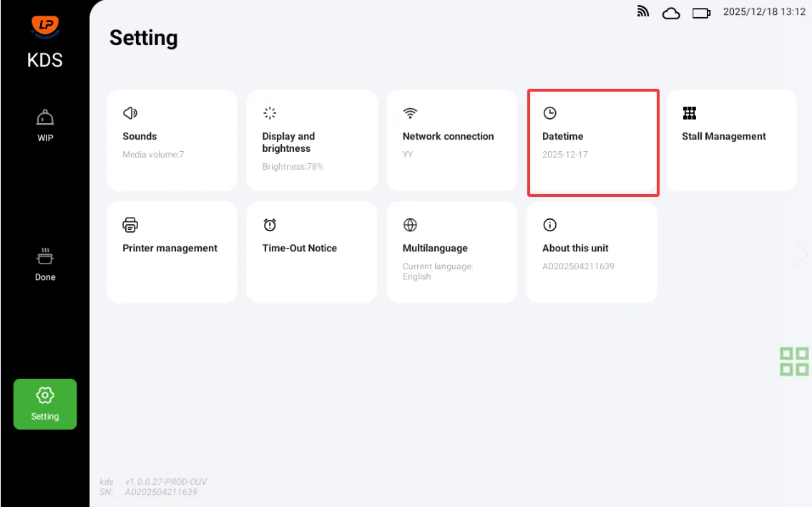Click the Setting page heading
Screen dimensions: 812x507
click(144, 38)
